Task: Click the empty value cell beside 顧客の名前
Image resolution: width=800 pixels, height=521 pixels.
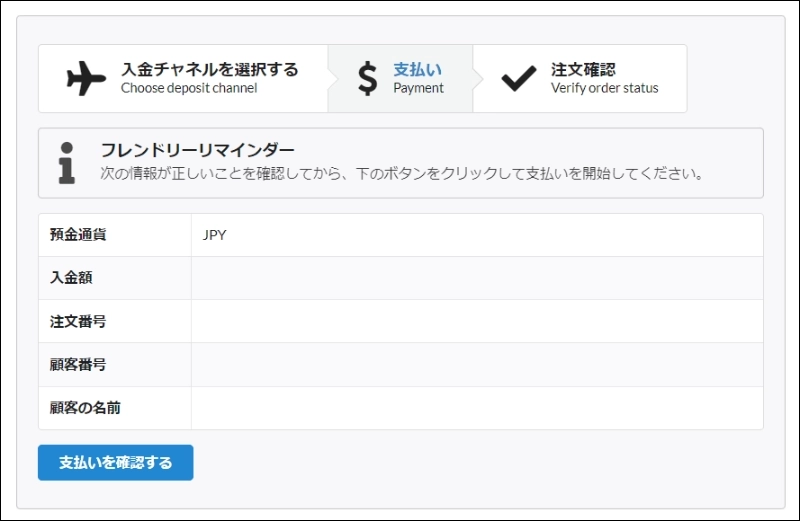Action: tap(476, 408)
